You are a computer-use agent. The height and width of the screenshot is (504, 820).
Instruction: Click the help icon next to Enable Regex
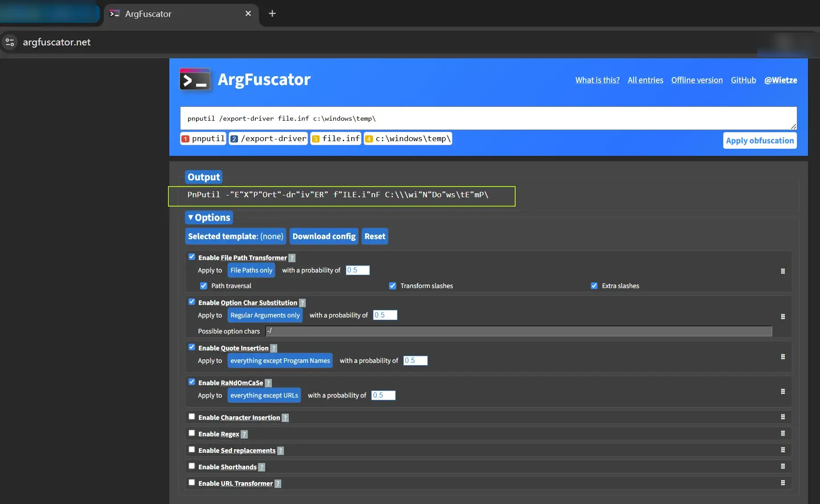244,434
